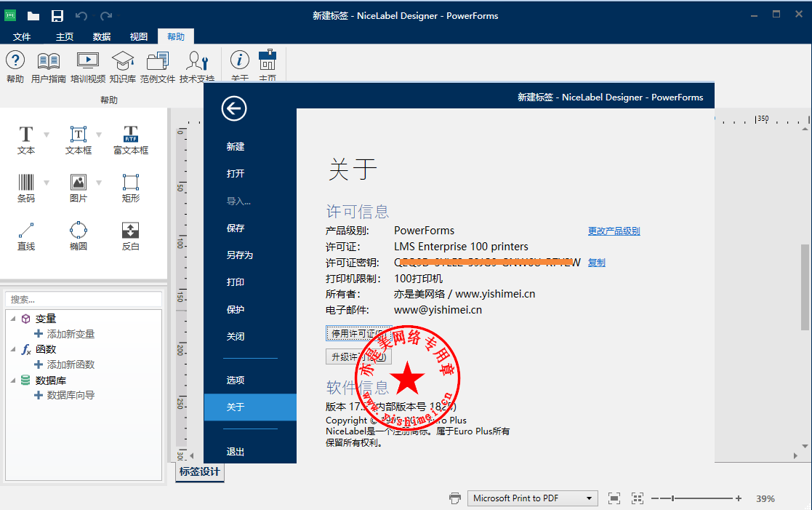Expand the 图片 picture dropdown arrow
The image size is (812, 510).
pos(99,183)
